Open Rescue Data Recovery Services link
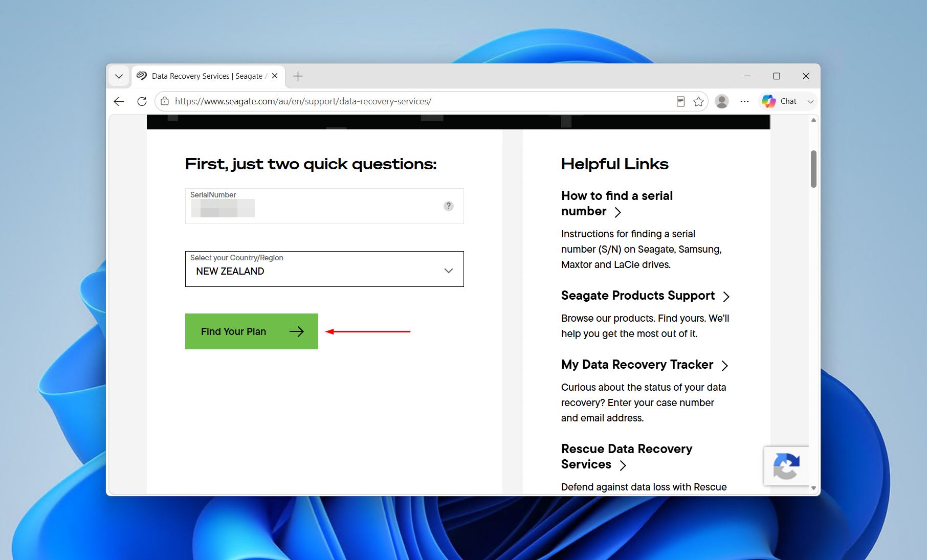The width and height of the screenshot is (927, 560). coord(627,456)
